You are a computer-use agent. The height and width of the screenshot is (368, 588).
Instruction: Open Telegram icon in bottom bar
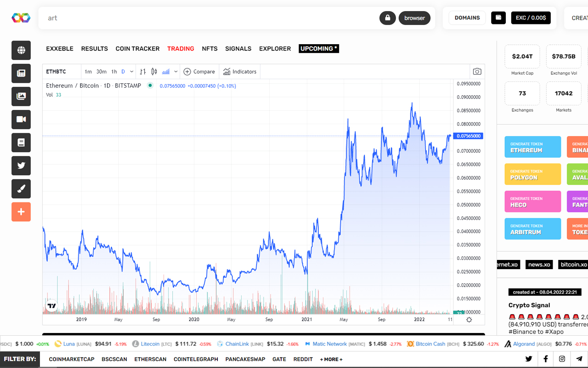[579, 359]
